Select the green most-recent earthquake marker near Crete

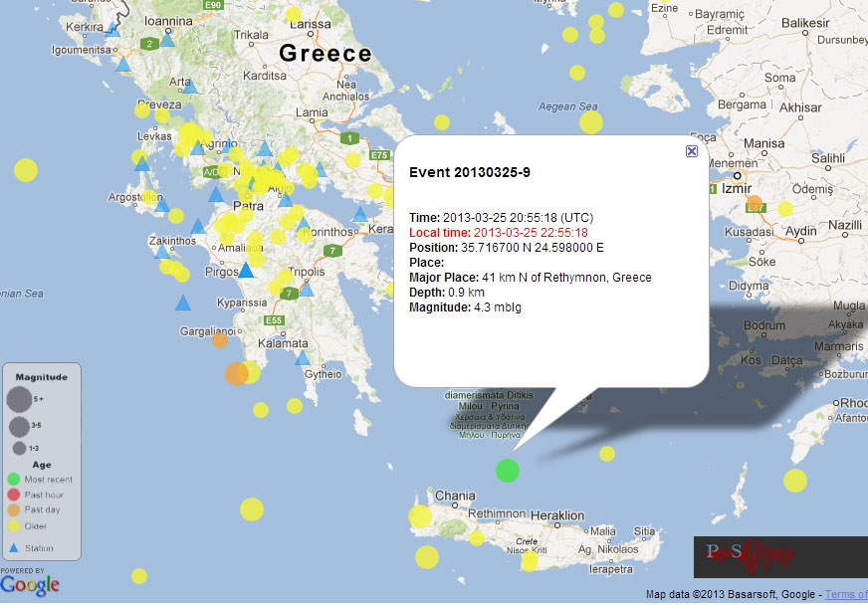coord(507,471)
